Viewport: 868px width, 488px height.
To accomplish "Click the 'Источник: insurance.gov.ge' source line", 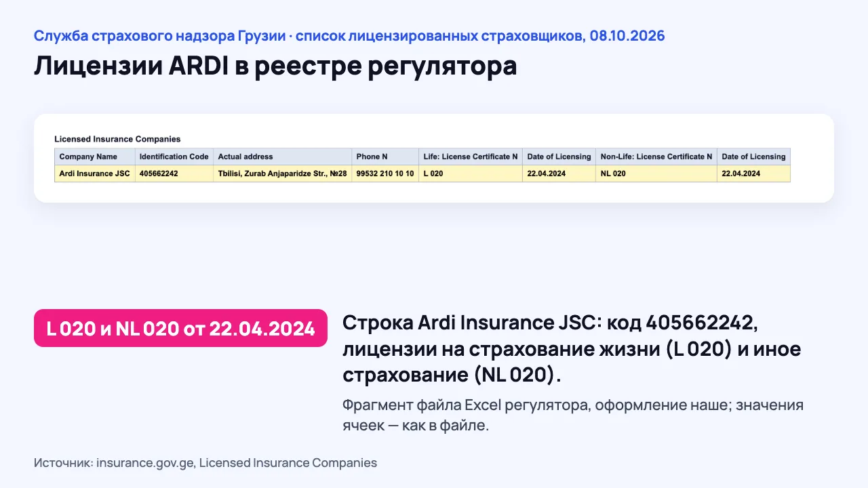I will [205, 463].
